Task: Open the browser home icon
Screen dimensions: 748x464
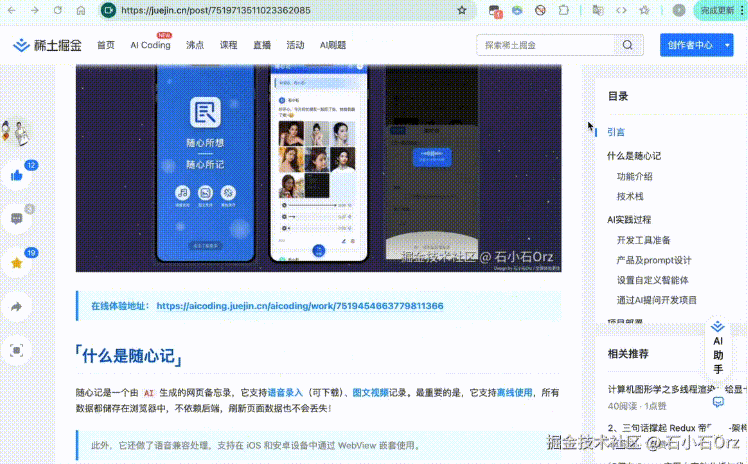Action: point(81,10)
